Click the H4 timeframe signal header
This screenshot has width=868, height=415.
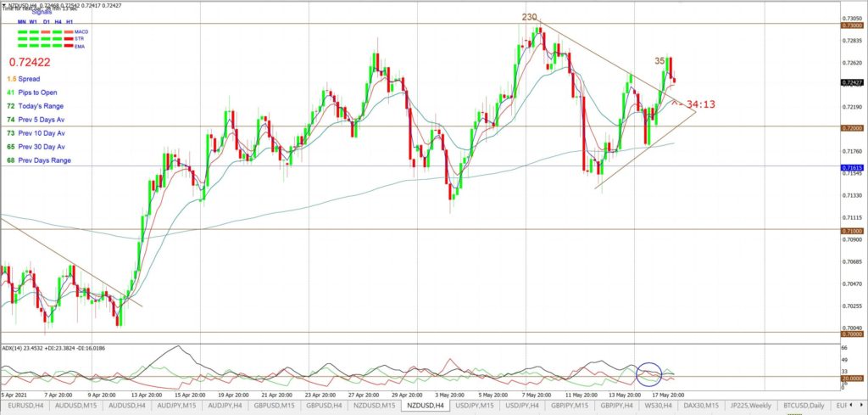pyautogui.click(x=58, y=21)
